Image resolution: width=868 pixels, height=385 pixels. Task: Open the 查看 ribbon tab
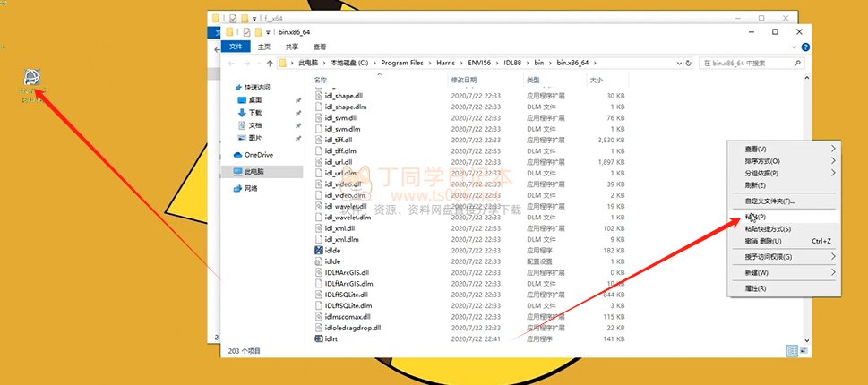click(320, 47)
